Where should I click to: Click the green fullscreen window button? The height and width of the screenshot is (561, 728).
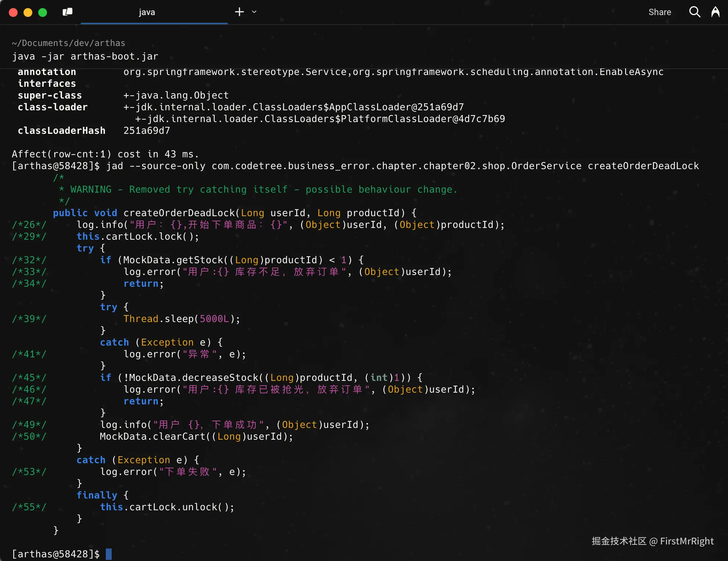(x=43, y=12)
